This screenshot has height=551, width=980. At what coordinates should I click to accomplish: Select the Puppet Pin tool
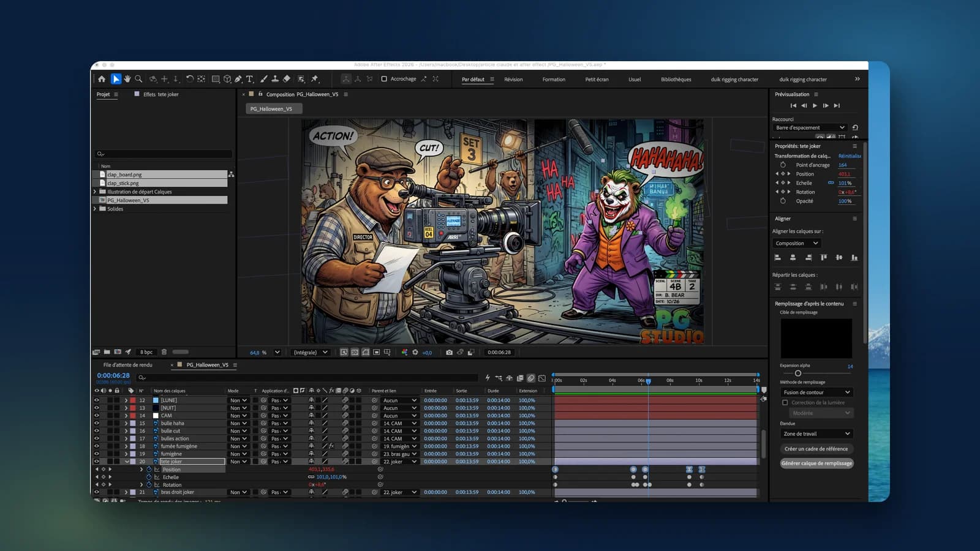click(315, 79)
